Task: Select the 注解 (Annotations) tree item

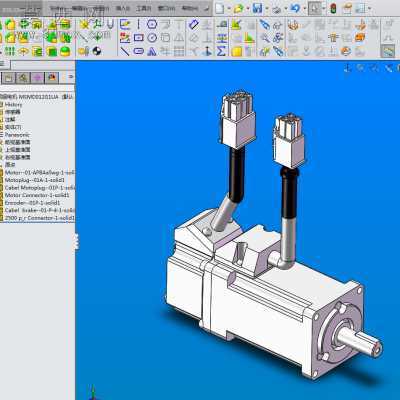Action: point(10,120)
